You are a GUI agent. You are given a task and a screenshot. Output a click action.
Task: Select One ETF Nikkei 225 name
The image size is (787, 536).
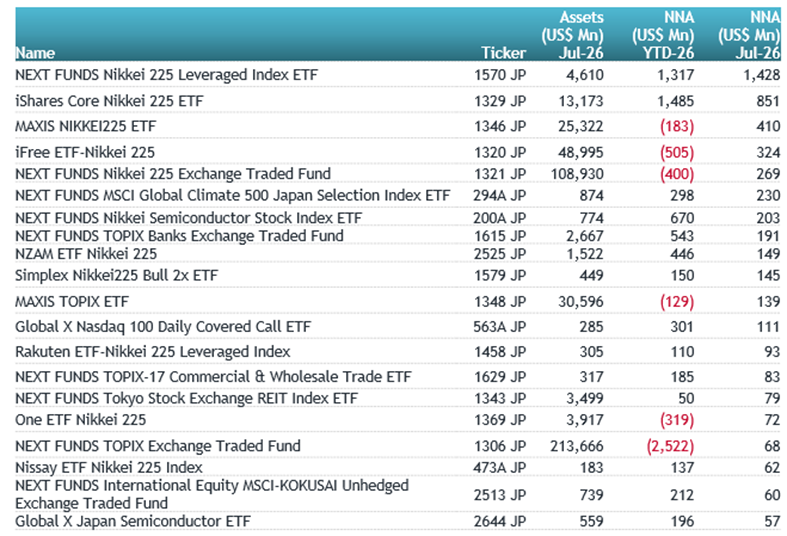click(x=80, y=420)
